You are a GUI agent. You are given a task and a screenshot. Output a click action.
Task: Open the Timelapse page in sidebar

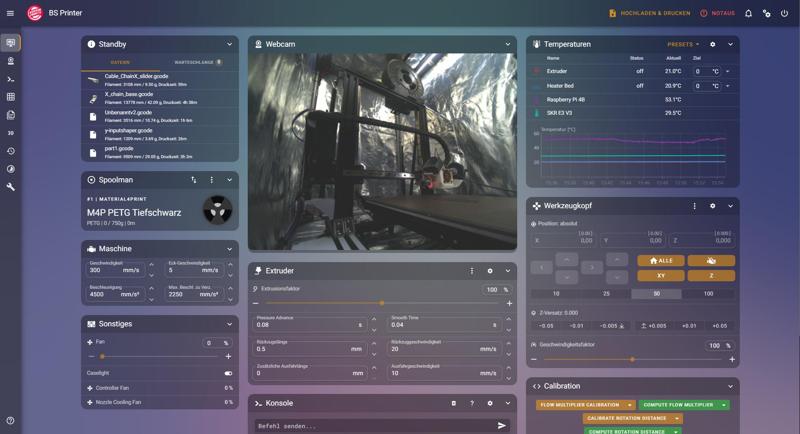click(11, 169)
